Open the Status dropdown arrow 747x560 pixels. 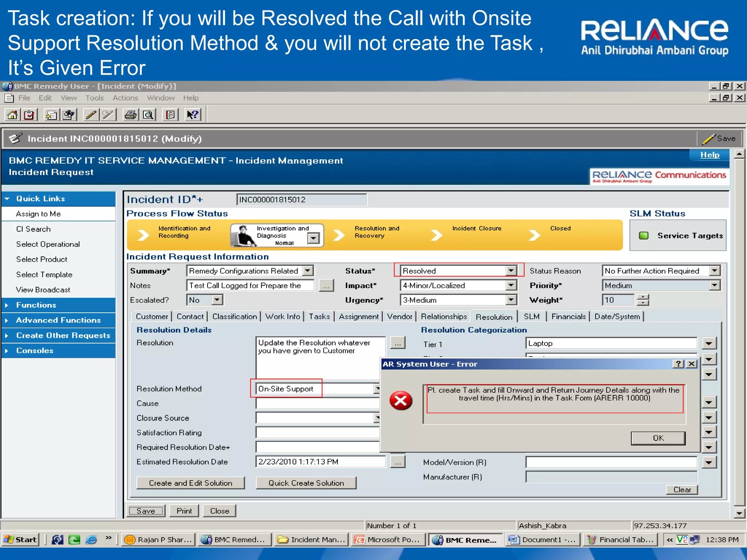[511, 271]
